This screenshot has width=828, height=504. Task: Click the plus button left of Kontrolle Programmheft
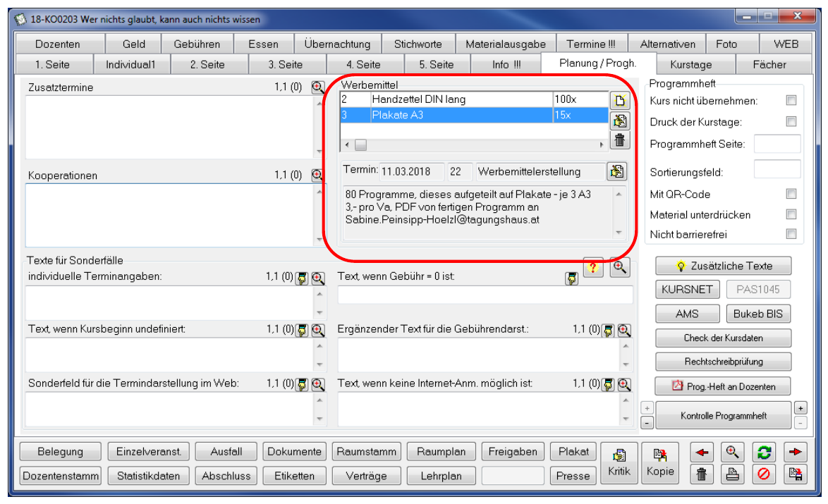[647, 408]
